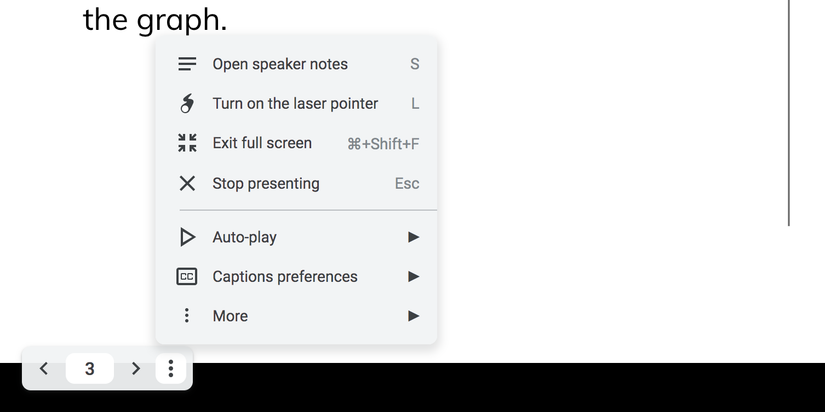Select Exit full screen menu entry
Image resolution: width=825 pixels, height=412 pixels.
[x=262, y=143]
